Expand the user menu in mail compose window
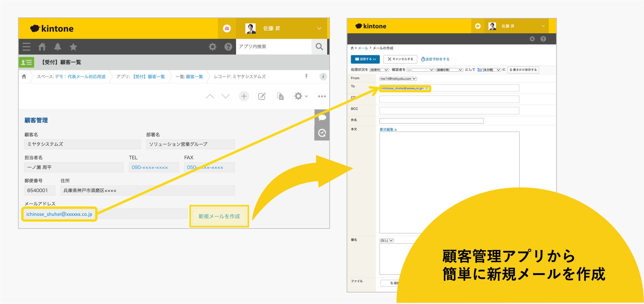The height and width of the screenshot is (304, 644). click(x=543, y=26)
